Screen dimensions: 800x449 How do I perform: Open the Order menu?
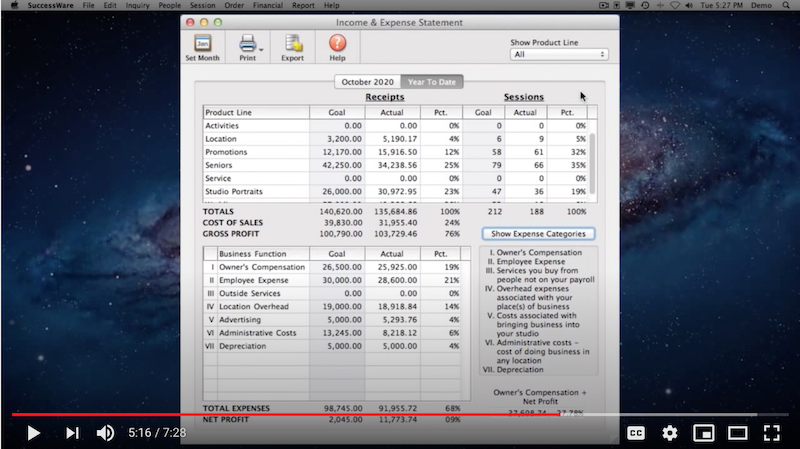(x=234, y=5)
